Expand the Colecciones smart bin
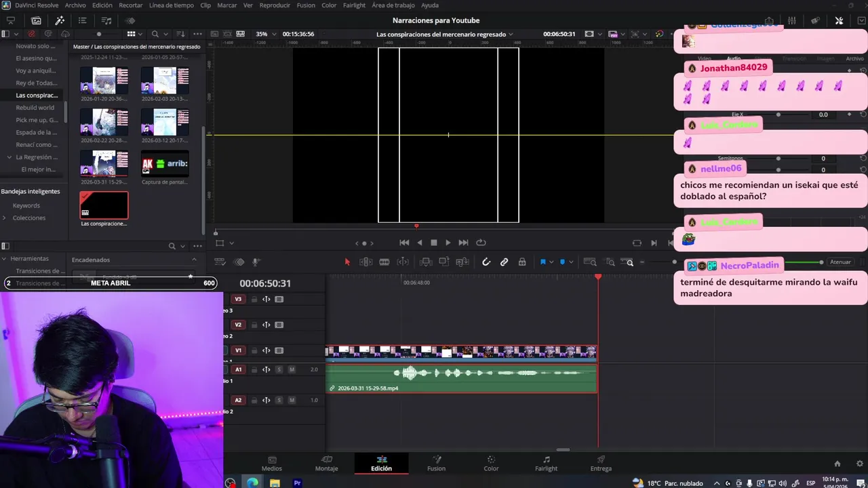Viewport: 868px width, 488px height. [5, 218]
